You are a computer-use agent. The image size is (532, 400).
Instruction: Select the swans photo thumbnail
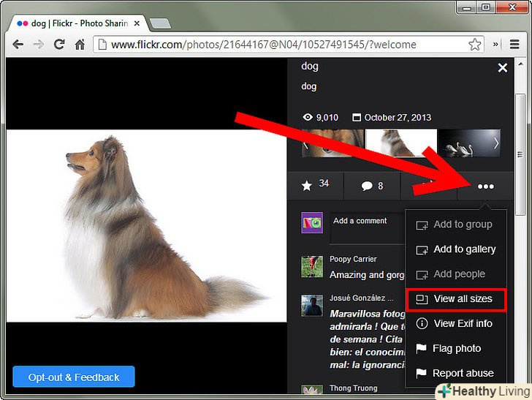pos(466,143)
